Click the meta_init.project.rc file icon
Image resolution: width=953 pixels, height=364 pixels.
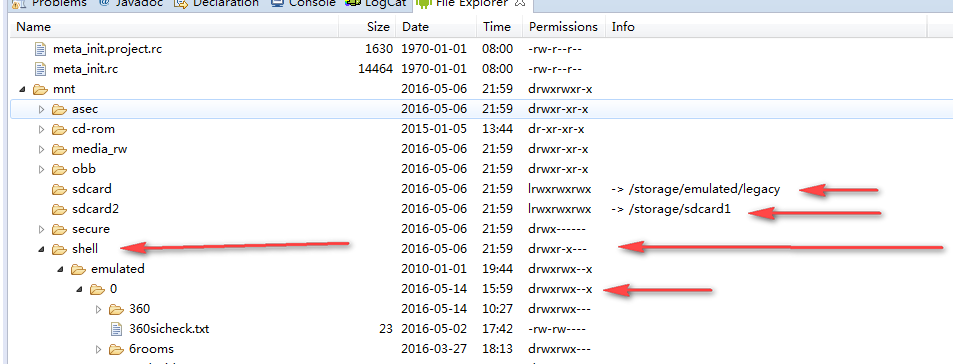40,49
